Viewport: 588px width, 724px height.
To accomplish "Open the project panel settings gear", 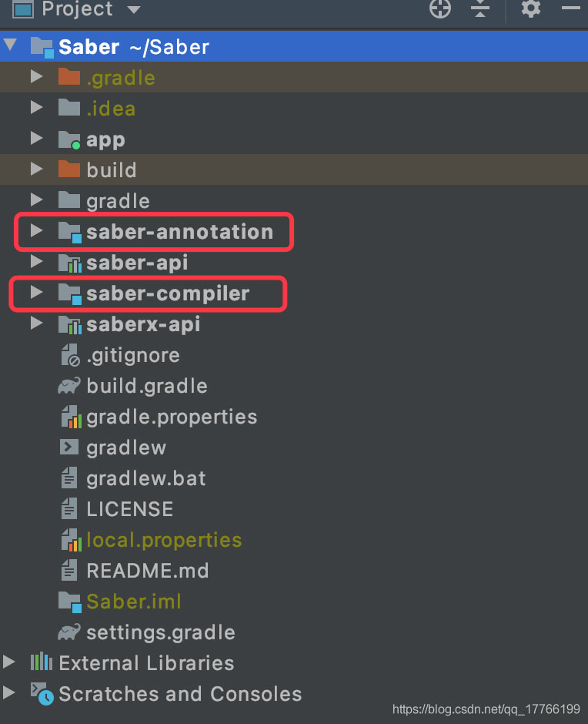I will (531, 9).
